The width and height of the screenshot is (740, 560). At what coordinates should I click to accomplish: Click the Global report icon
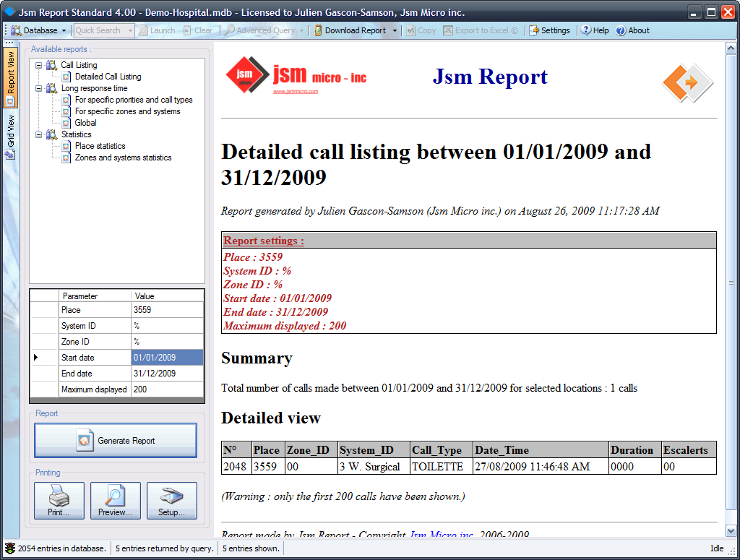point(66,123)
